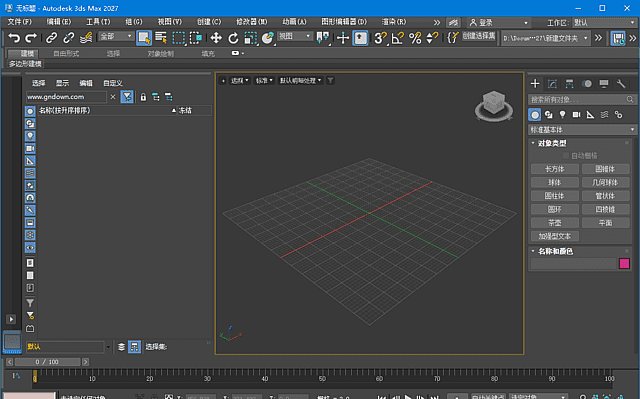
Task: Click the object name input field
Action: point(573,264)
